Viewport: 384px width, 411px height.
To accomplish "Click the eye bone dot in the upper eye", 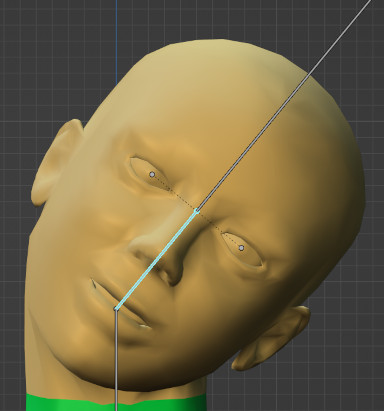I will pos(152,174).
